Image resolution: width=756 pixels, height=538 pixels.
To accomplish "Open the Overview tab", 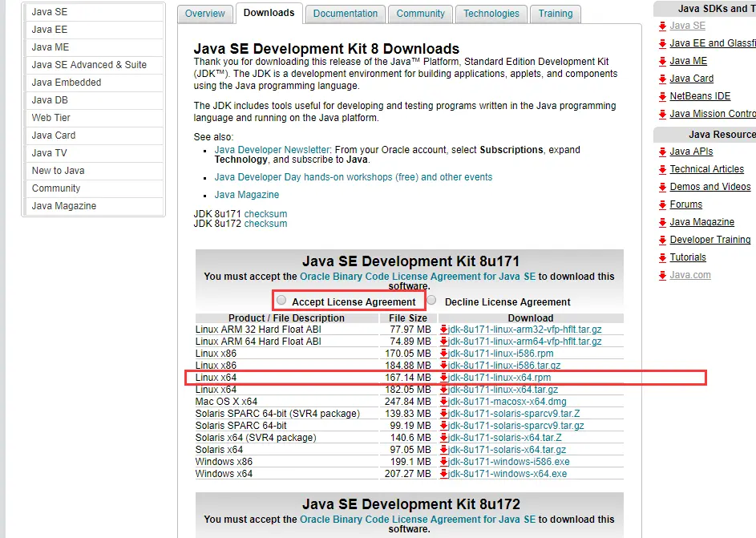I will (x=205, y=14).
